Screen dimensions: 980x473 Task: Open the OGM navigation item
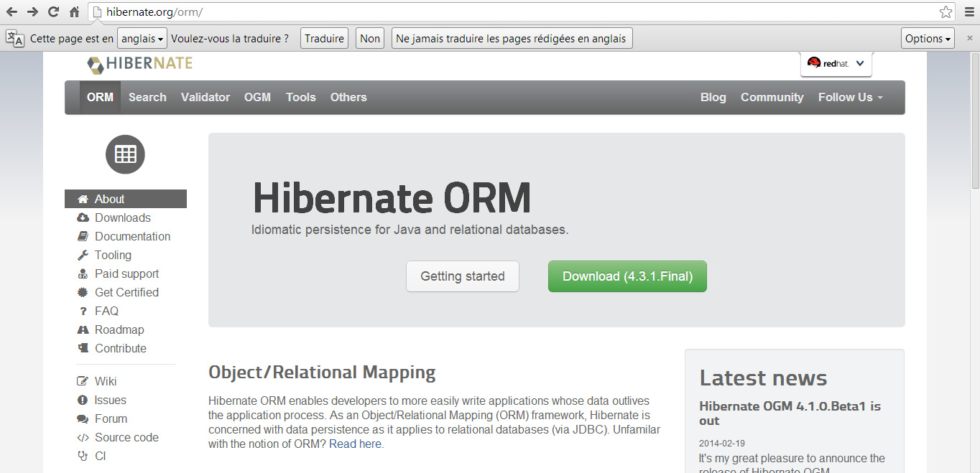pyautogui.click(x=257, y=98)
